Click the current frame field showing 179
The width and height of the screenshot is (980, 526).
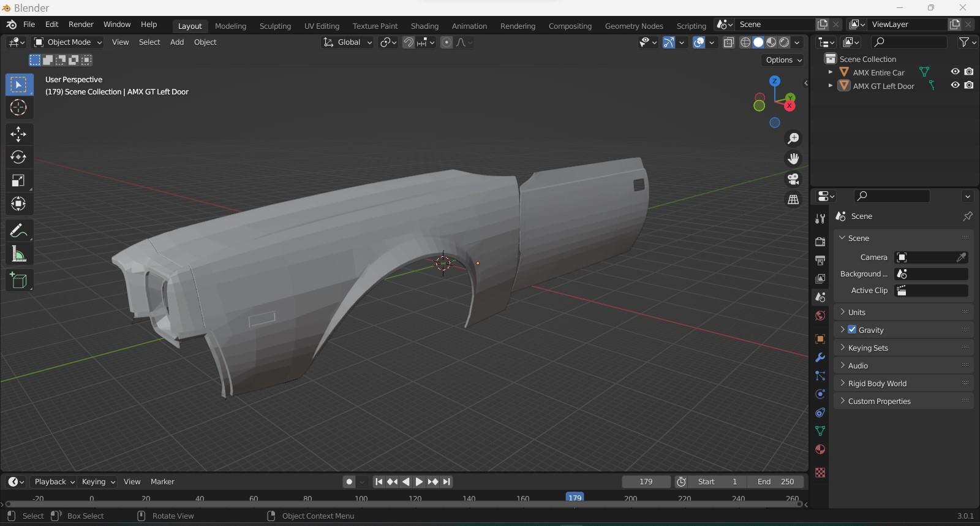tap(646, 482)
